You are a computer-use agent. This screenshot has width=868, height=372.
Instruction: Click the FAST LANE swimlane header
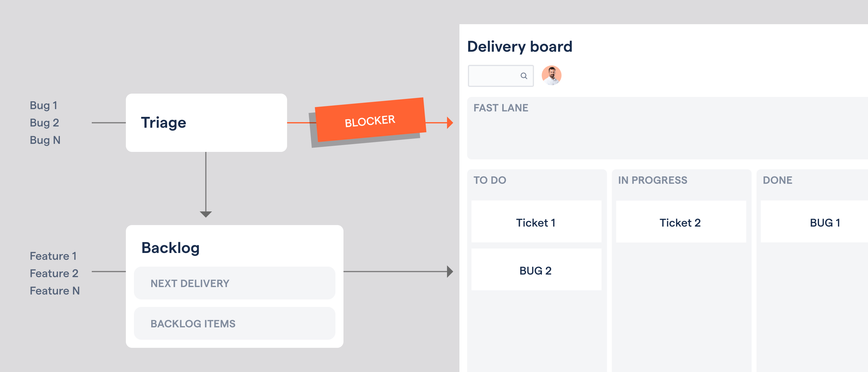point(501,108)
